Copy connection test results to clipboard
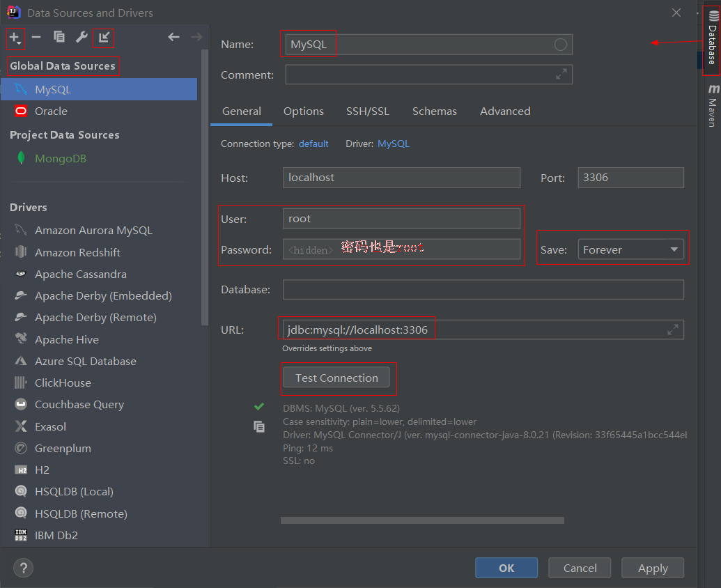The width and height of the screenshot is (721, 588). coord(259,427)
